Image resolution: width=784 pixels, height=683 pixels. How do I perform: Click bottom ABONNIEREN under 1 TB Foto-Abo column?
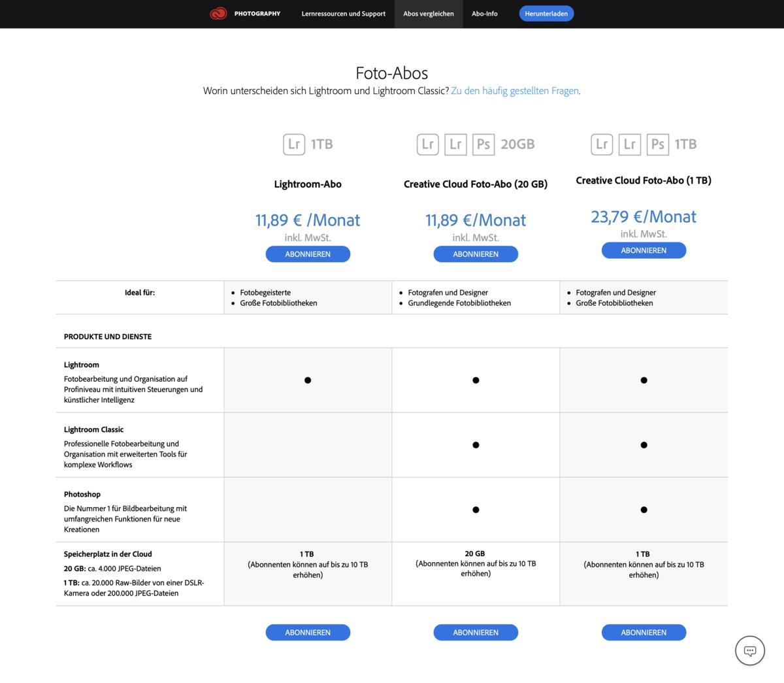(x=644, y=633)
